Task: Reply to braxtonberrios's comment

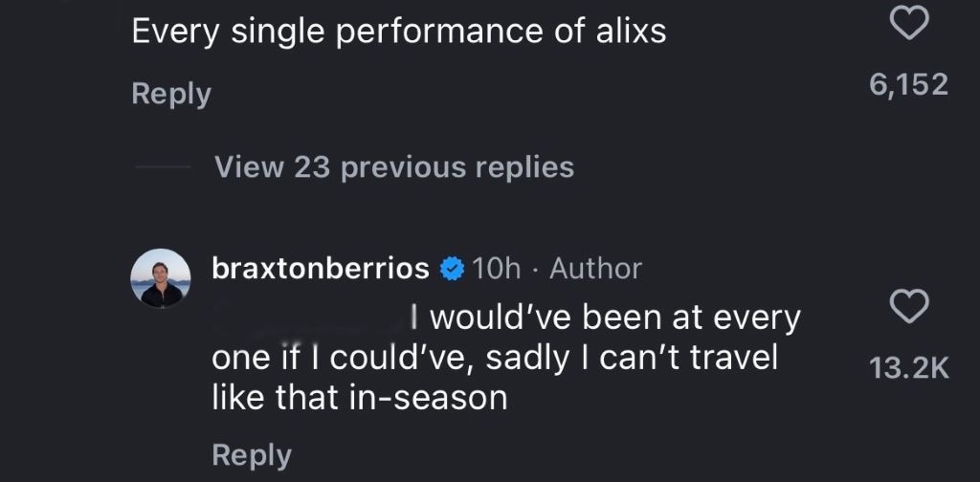Action: 251,454
